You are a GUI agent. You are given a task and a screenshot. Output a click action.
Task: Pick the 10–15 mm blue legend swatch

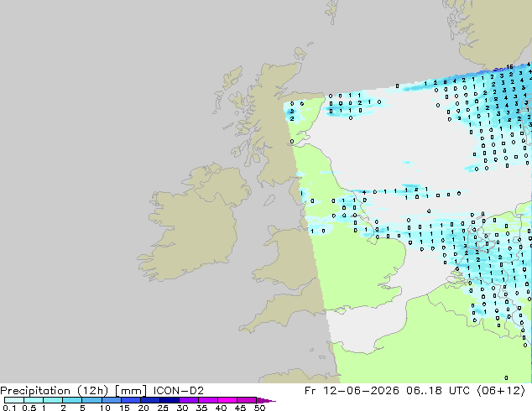click(112, 400)
